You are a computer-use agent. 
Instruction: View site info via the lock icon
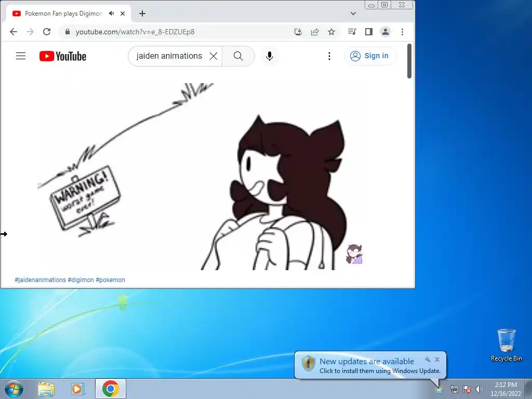68,32
